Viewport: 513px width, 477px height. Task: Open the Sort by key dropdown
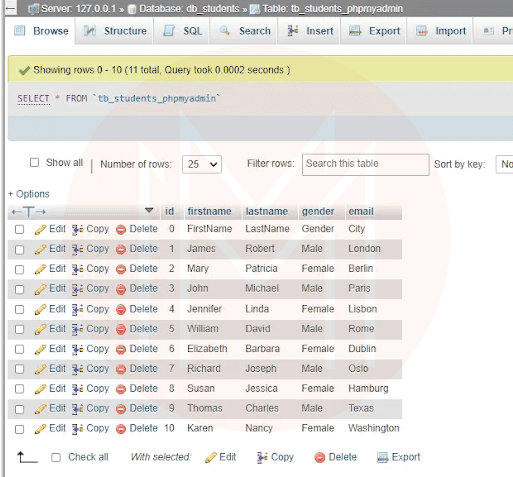click(504, 164)
